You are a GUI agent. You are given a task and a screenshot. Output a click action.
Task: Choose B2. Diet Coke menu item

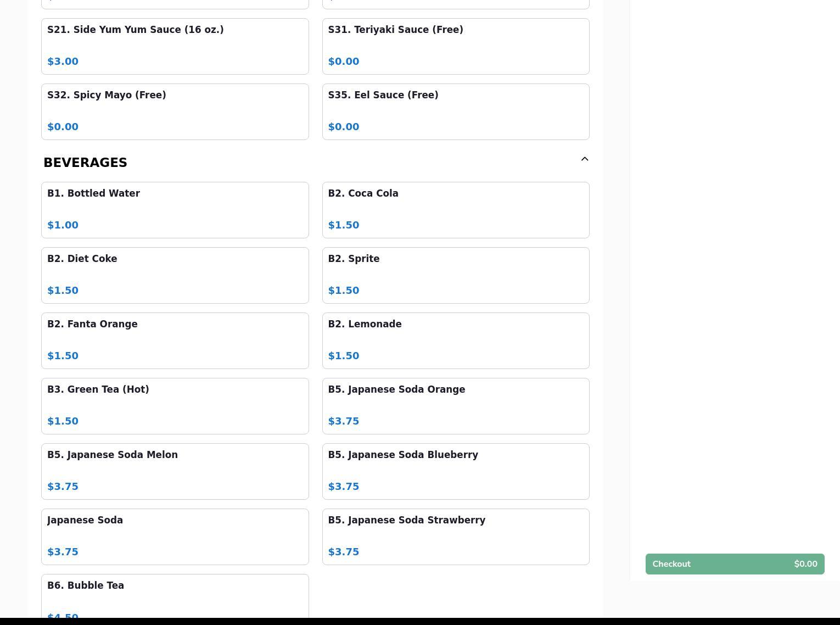pos(175,275)
